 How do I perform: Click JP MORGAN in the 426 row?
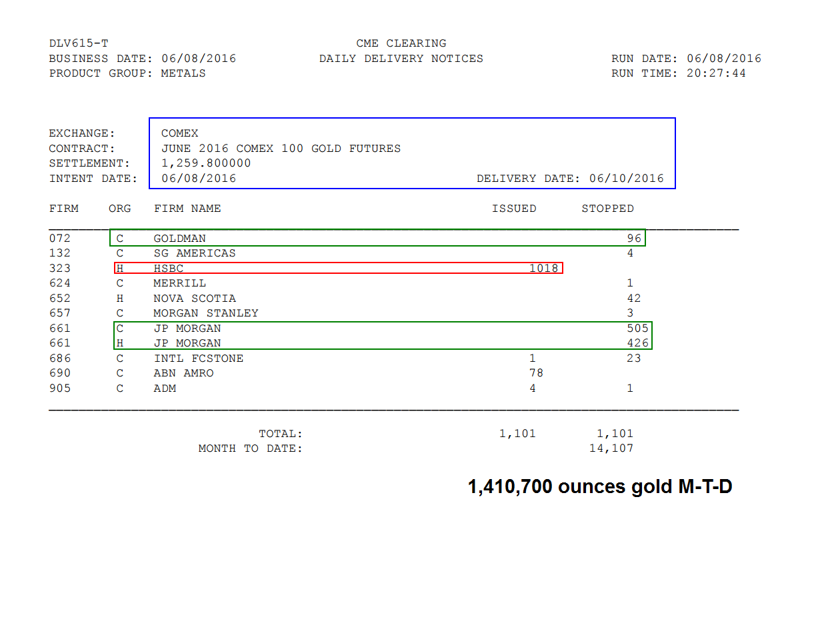pos(187,343)
